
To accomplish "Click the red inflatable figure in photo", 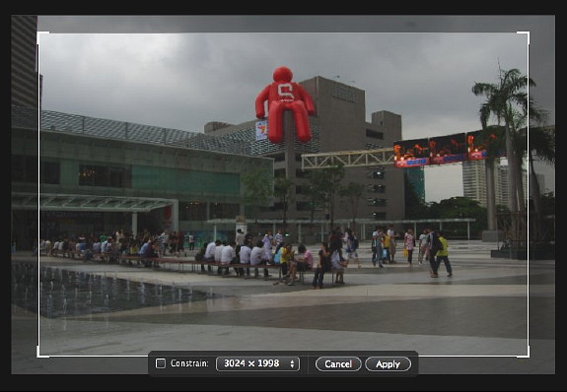I will [285, 104].
